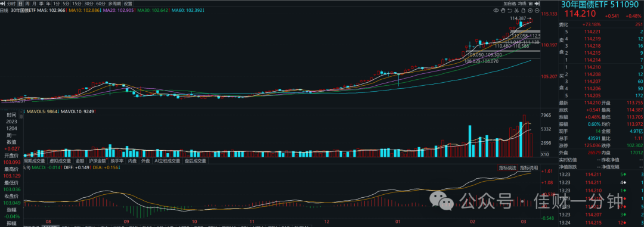
Task: Select the 季 quarterly period tab
Action: tap(41, 3)
